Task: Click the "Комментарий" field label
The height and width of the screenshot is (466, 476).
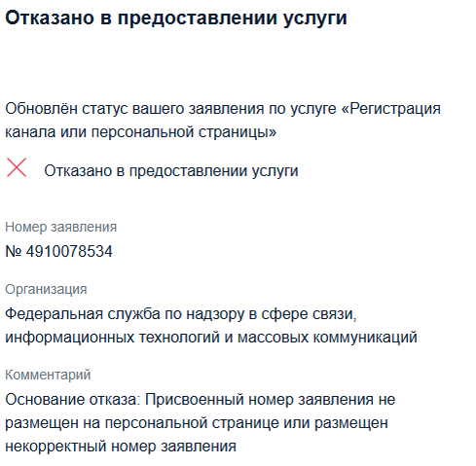Action: coord(48,375)
